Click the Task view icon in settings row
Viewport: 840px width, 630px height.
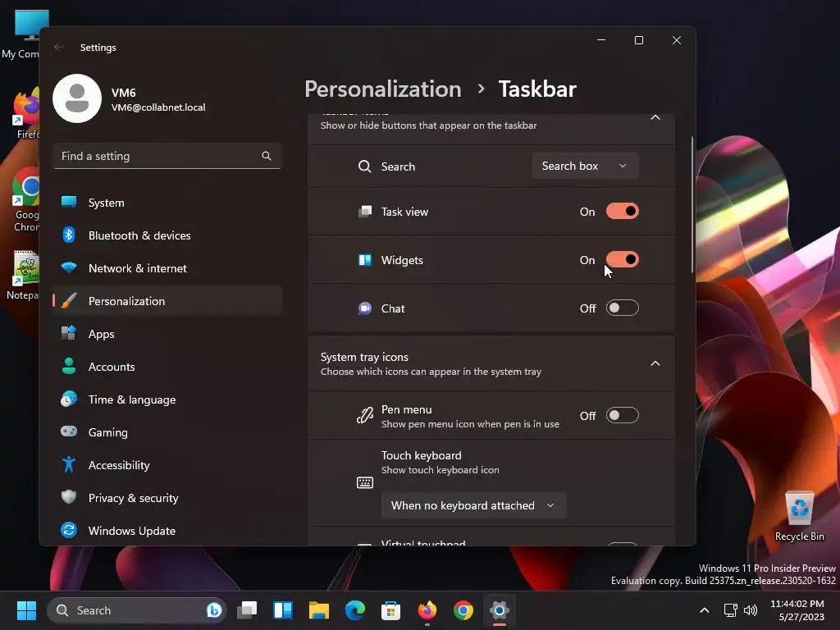[365, 212]
